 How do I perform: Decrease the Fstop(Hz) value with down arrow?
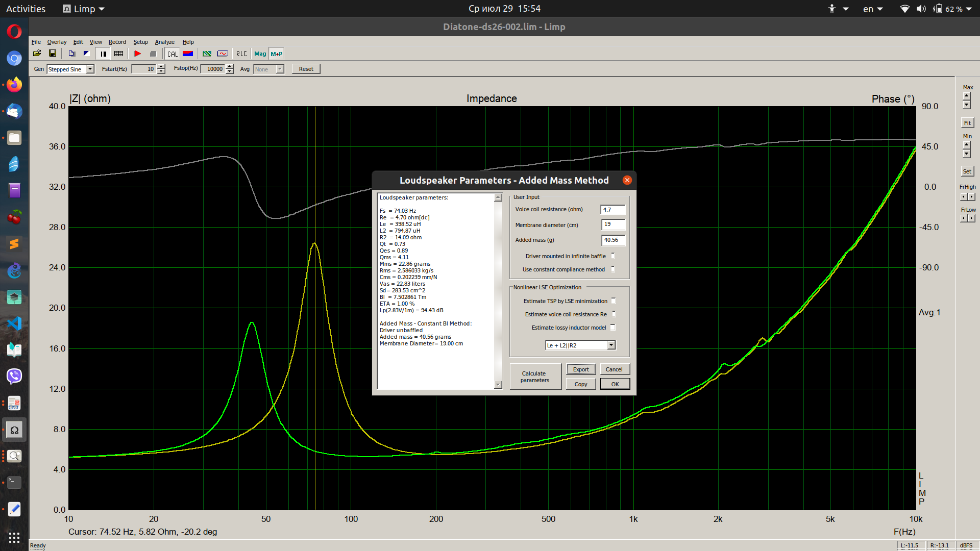230,71
